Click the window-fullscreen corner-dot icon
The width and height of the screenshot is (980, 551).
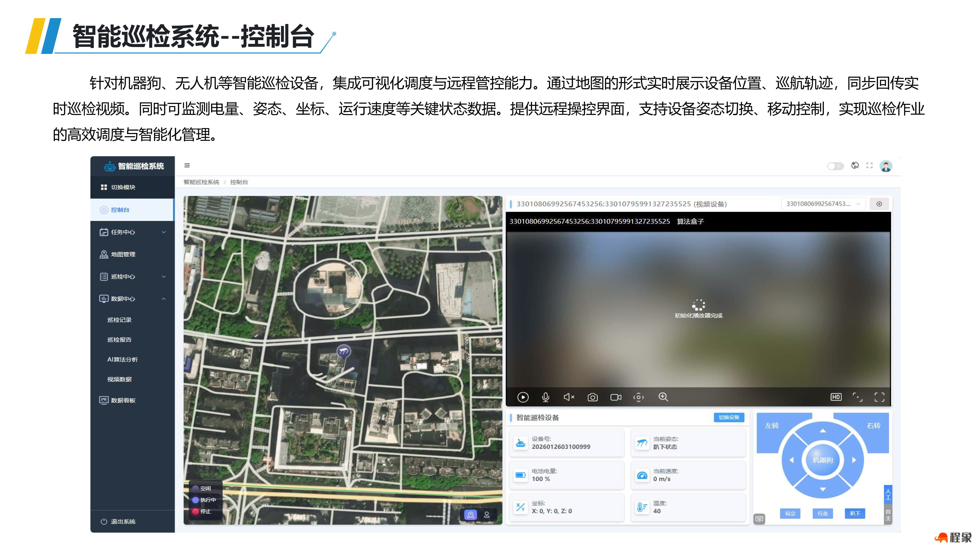[857, 397]
